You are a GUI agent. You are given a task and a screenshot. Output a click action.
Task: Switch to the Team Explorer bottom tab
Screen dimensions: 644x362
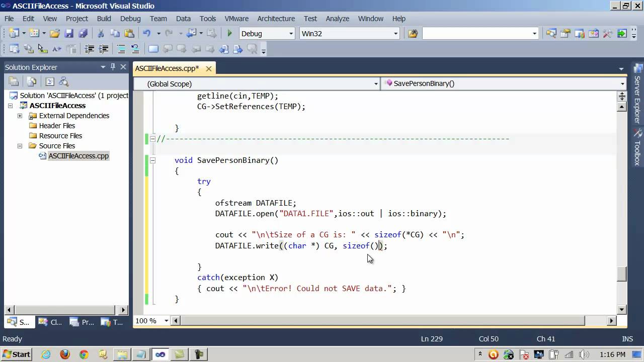click(x=111, y=322)
